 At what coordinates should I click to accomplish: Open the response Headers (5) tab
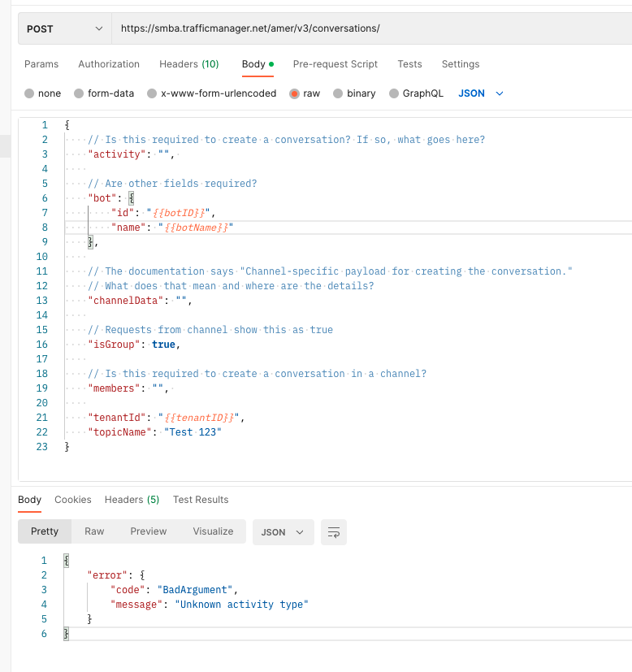point(132,500)
